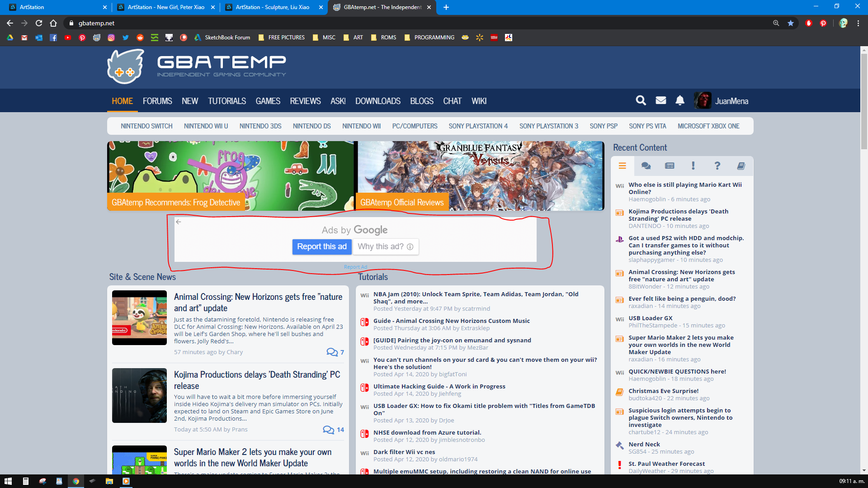
Task: Show recent blogs book icon
Action: [x=741, y=166]
